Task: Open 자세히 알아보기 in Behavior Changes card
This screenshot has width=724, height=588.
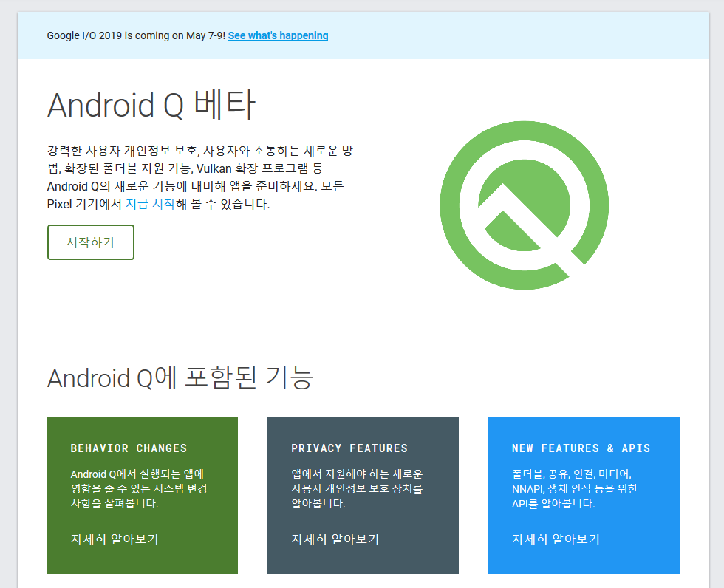Action: [x=115, y=539]
